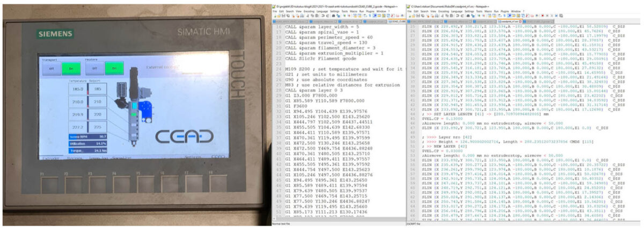Click Save icon in ceadprint src window toolbar

[x=418, y=16]
